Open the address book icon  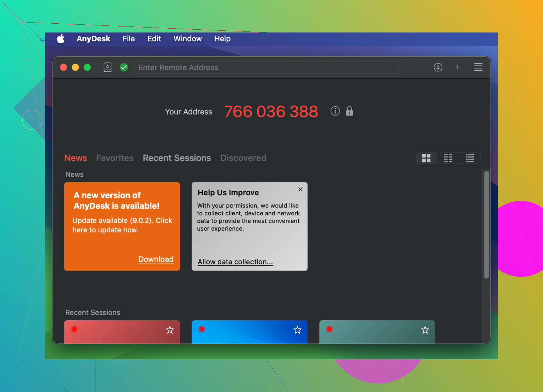107,67
